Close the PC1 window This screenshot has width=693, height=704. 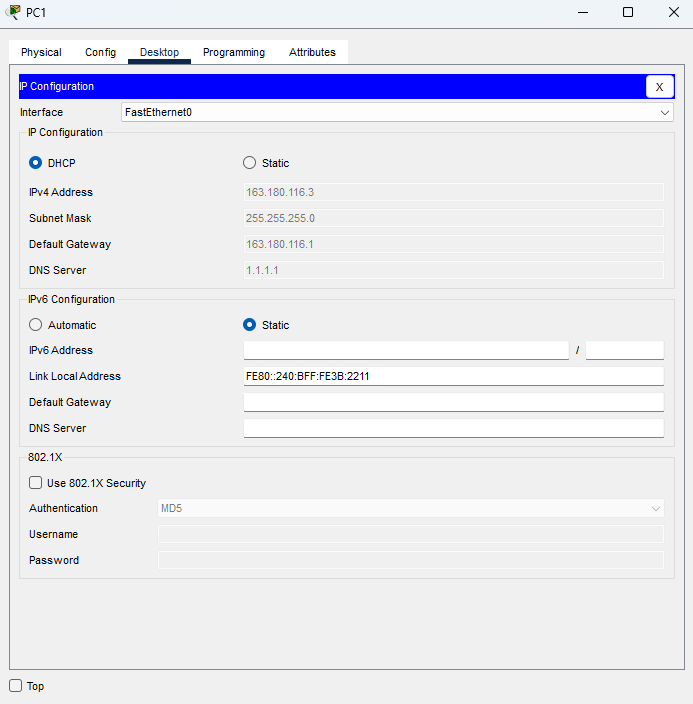[674, 13]
